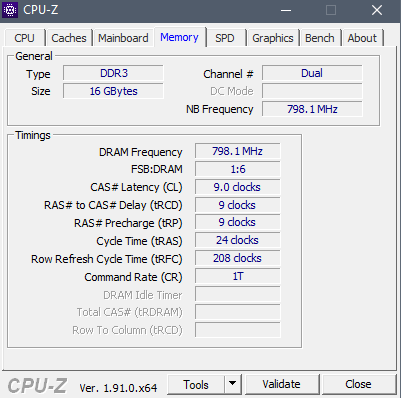401x398 pixels.
Task: Go to the SPD tab
Action: click(x=225, y=38)
